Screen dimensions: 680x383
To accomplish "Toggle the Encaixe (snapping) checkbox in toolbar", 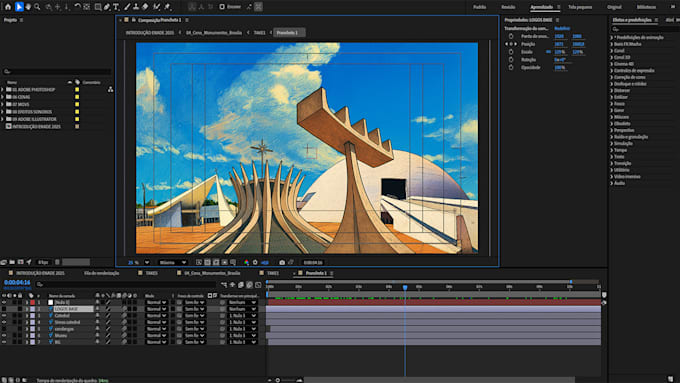I will click(222, 7).
